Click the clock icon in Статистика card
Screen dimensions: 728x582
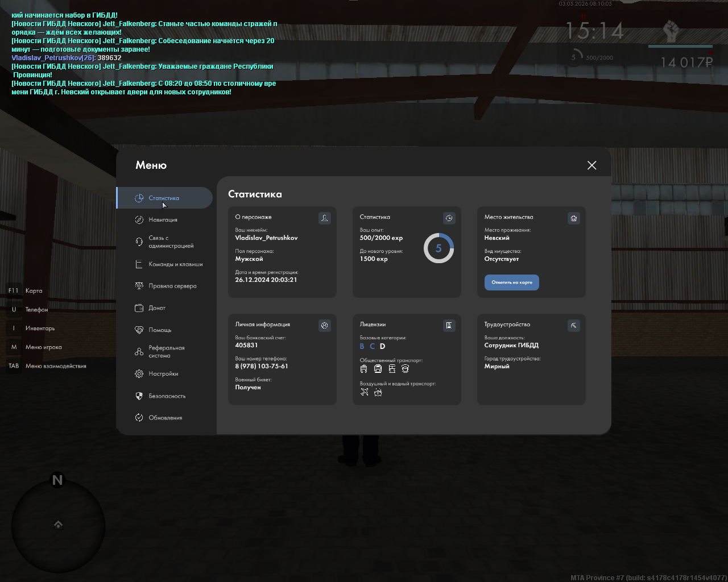[x=449, y=218]
